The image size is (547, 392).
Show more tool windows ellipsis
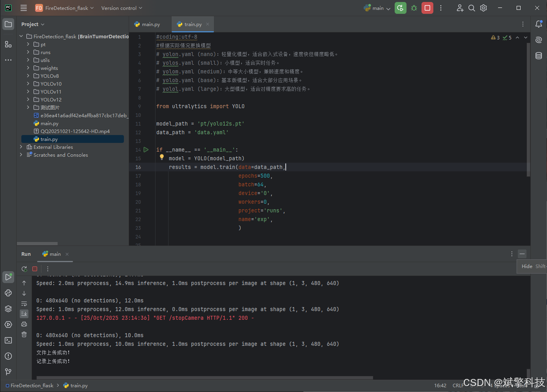pos(8,60)
